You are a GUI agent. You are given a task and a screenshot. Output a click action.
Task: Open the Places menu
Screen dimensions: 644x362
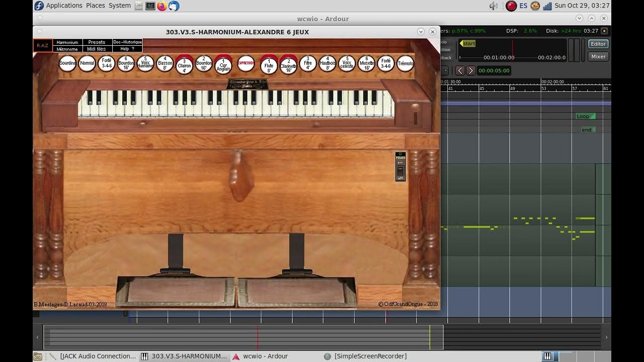pos(96,6)
